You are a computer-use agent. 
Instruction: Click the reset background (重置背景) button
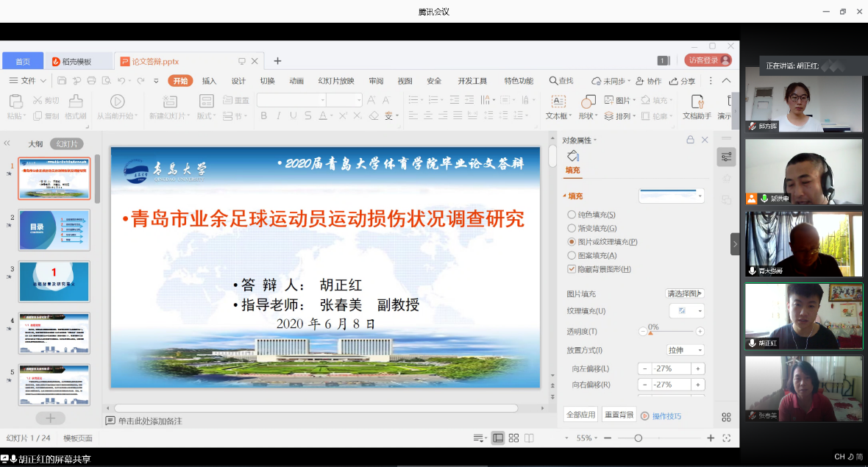pyautogui.click(x=619, y=415)
